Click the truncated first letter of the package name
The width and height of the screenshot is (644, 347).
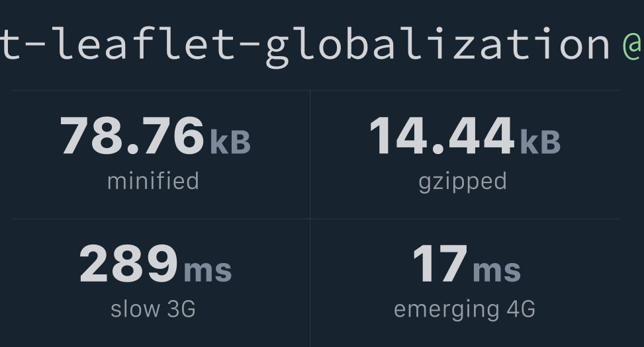click(x=7, y=45)
